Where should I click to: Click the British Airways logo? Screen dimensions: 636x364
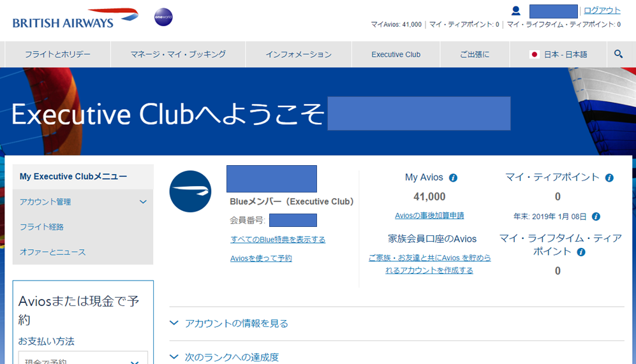[75, 18]
